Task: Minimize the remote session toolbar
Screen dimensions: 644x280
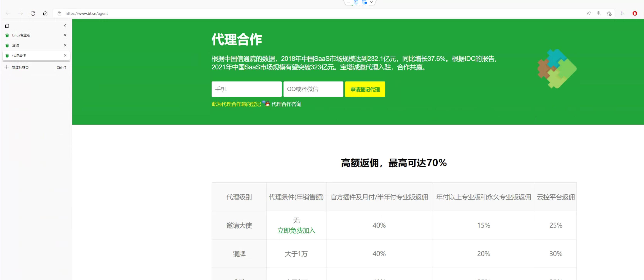Action: coord(348,2)
